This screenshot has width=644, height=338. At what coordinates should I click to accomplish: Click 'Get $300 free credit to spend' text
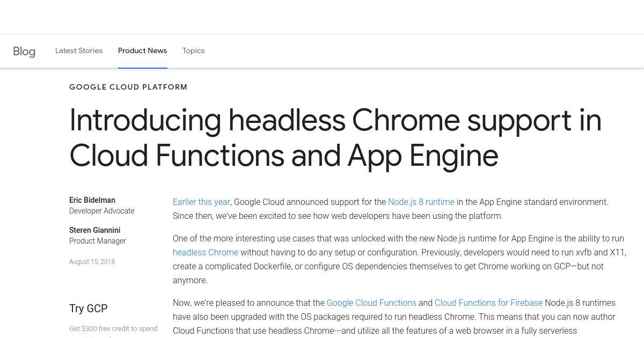(113, 328)
